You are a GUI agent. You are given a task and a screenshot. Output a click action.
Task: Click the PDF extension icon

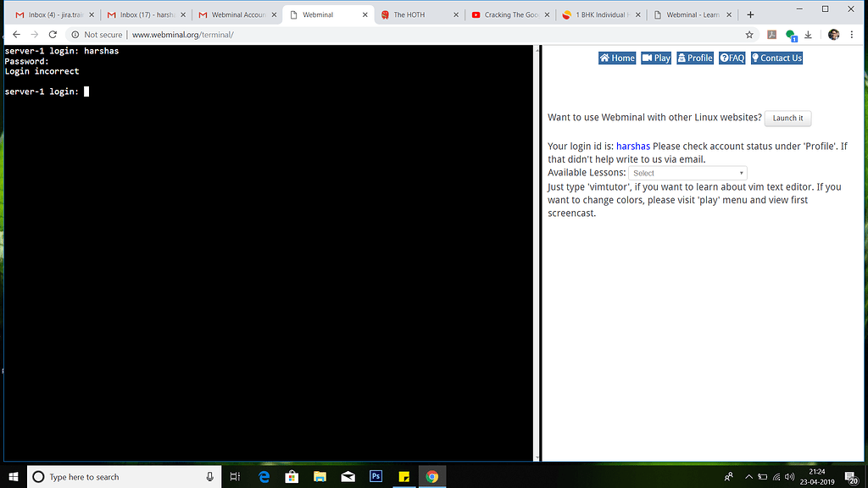(772, 35)
